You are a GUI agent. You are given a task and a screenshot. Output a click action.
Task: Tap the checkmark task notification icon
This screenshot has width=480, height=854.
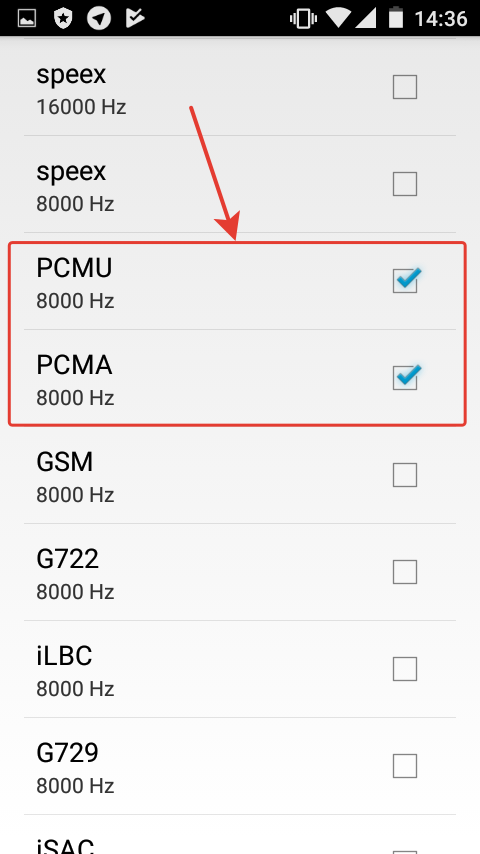(x=135, y=19)
